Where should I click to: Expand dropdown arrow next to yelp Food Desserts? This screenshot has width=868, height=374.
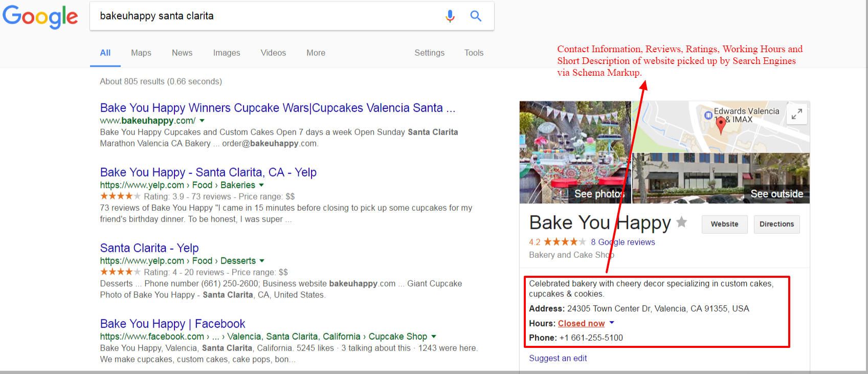pyautogui.click(x=262, y=261)
